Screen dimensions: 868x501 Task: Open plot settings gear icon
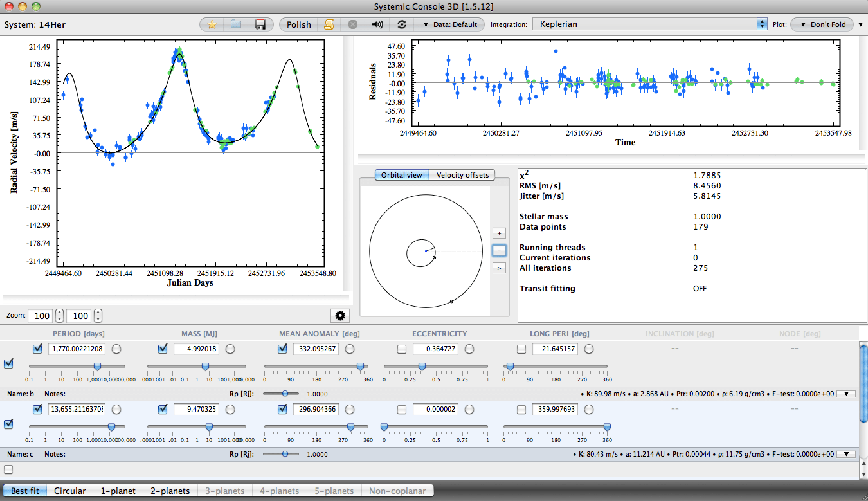[339, 316]
